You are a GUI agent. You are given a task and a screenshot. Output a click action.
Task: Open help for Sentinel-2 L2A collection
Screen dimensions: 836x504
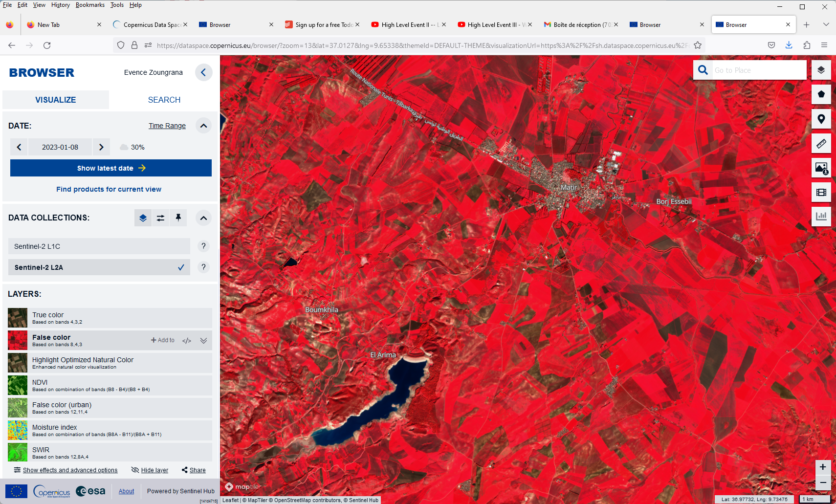(x=204, y=267)
